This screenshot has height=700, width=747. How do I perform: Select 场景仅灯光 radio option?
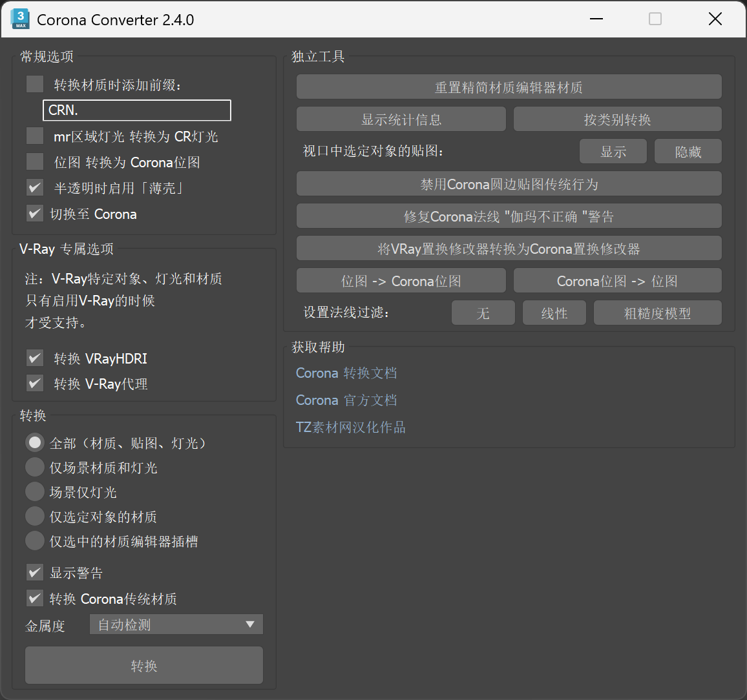(35, 491)
